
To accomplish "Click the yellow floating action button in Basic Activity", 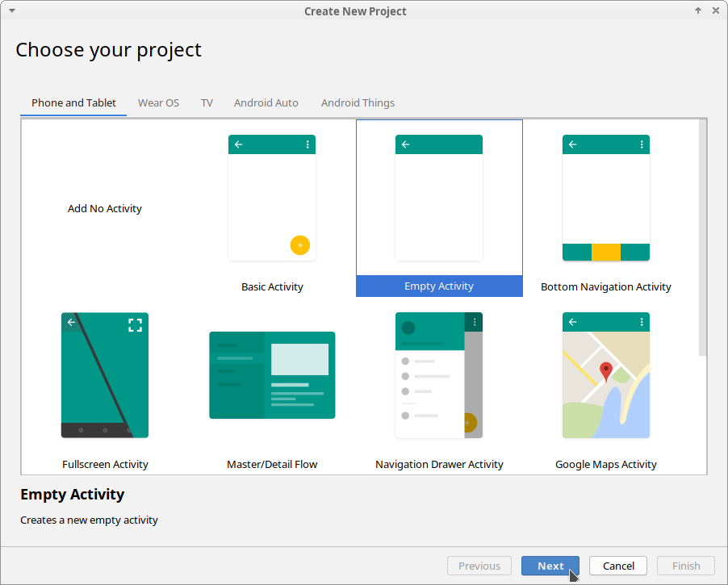I will 299,244.
